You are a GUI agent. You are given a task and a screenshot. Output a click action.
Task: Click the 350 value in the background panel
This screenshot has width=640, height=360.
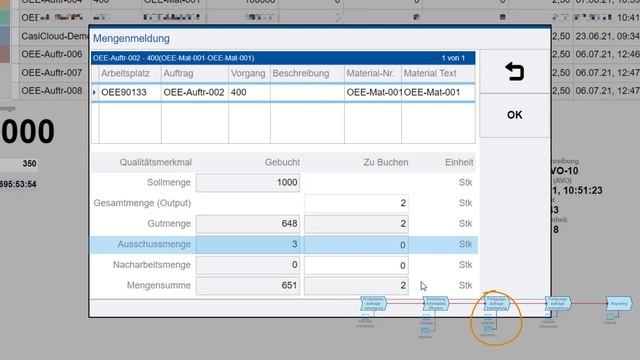(29, 164)
